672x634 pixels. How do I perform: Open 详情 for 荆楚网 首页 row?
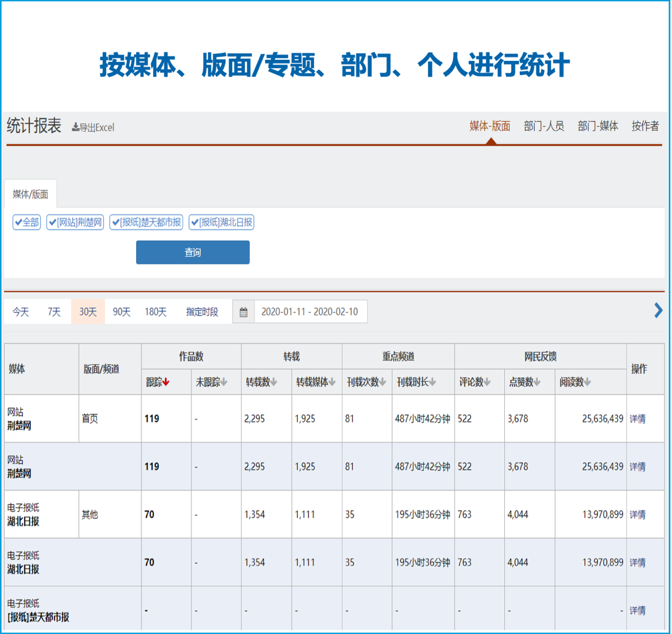click(x=638, y=419)
